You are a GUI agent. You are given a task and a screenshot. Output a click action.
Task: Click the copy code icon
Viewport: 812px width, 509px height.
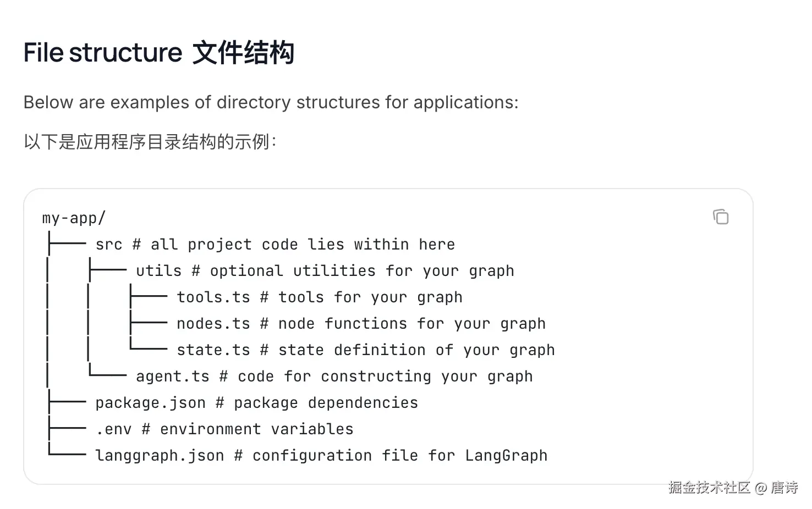point(721,217)
